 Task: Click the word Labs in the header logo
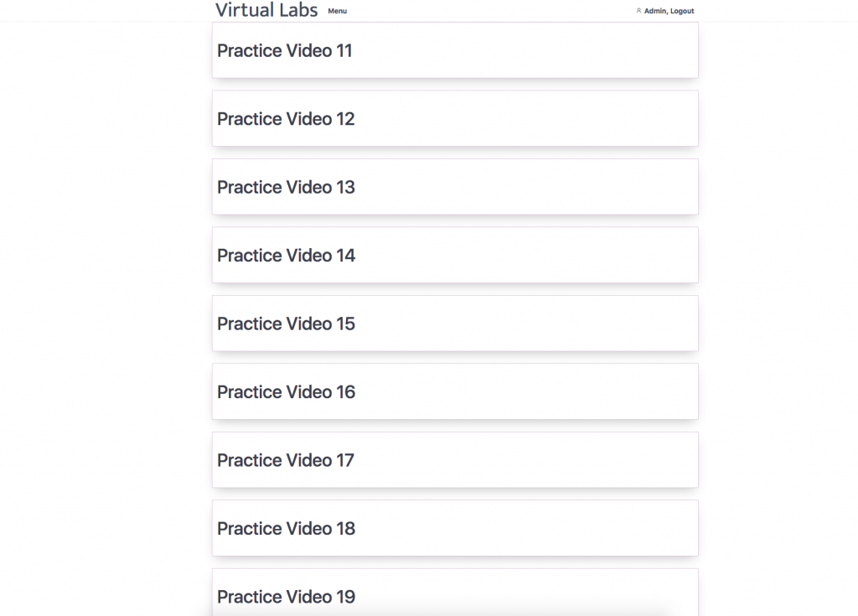pyautogui.click(x=297, y=10)
